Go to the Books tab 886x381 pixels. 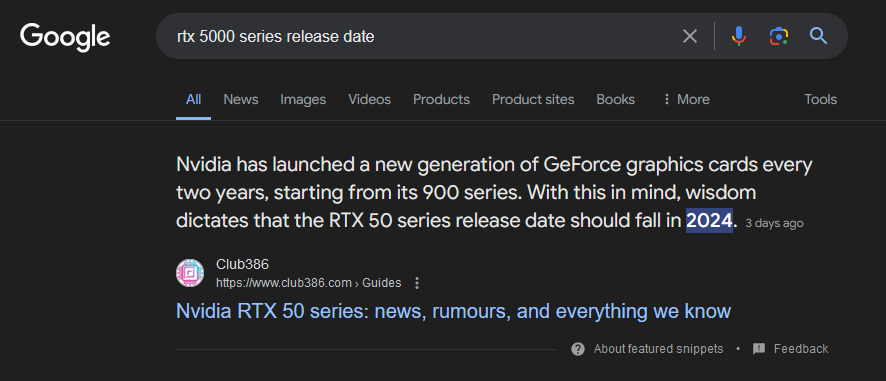pyautogui.click(x=615, y=99)
